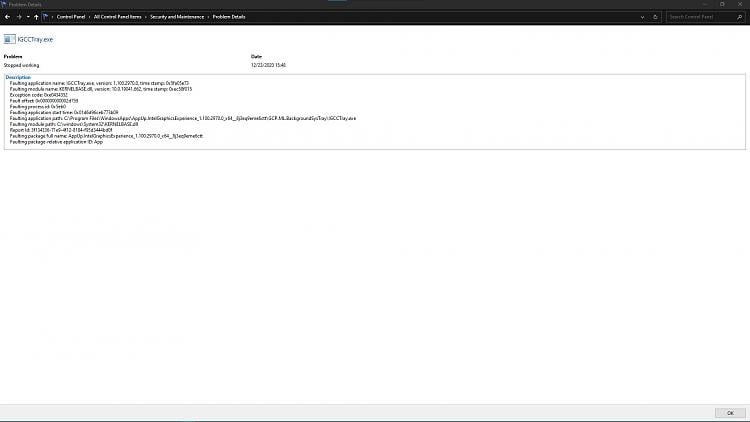Go up one level with Up arrow
750x422 pixels.
(x=36, y=17)
